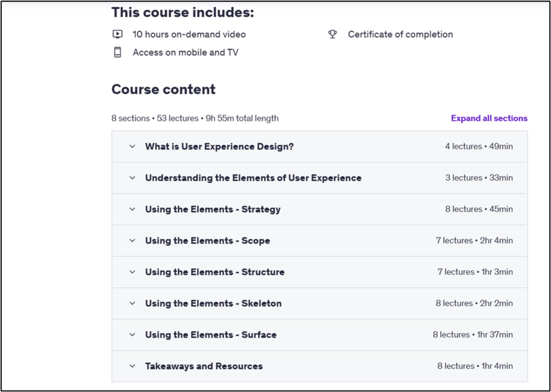Open the Using the Elements - Strategy section title
This screenshot has height=392, width=551.
[213, 209]
